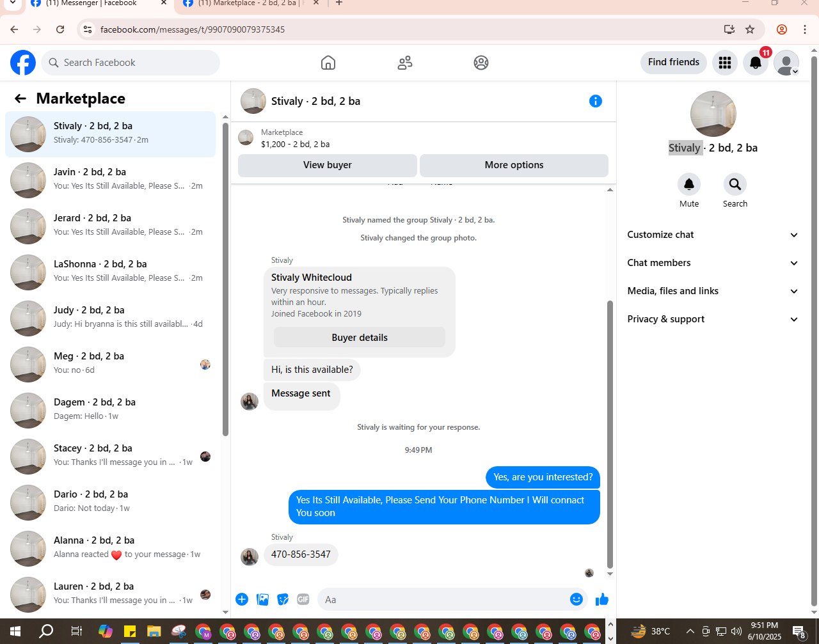Expand Customize chat section
Screen dimensions: 819x644
tap(713, 235)
